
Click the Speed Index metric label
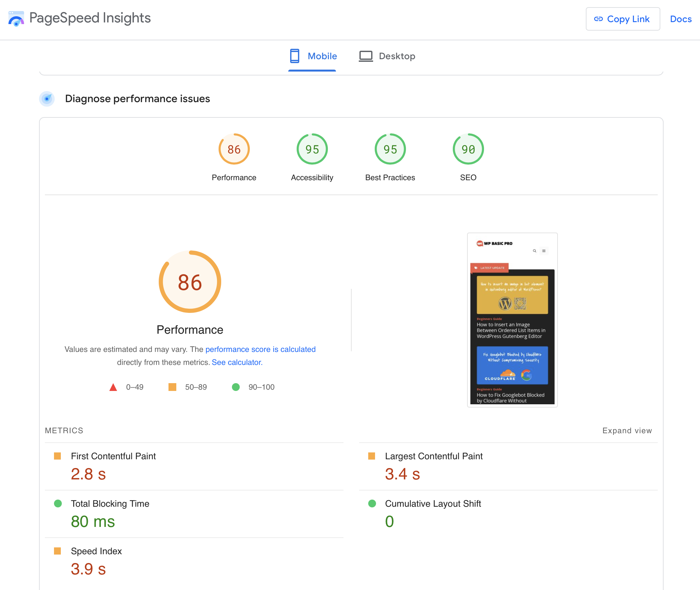coord(96,551)
